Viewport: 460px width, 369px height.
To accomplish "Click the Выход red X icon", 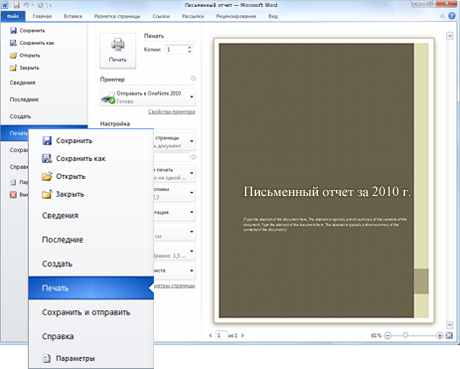I will pyautogui.click(x=13, y=195).
